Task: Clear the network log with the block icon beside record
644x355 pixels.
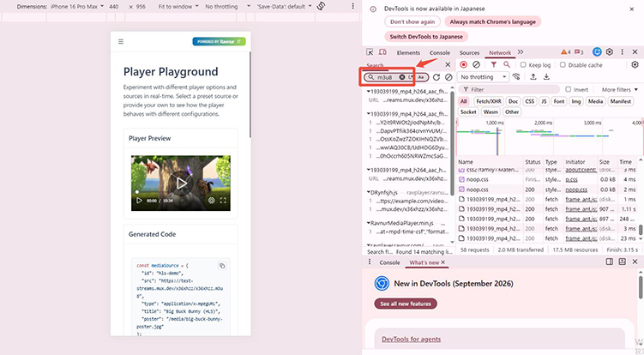Action: [x=476, y=64]
